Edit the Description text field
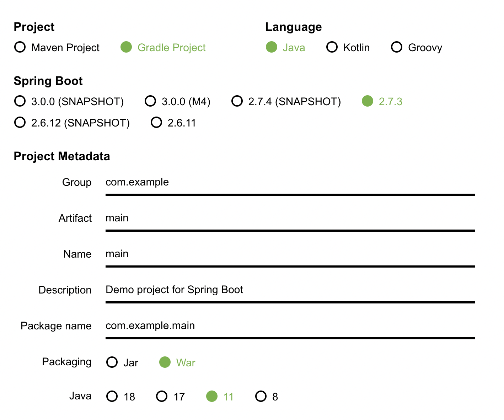Screen dimensions: 504x420 click(290, 290)
